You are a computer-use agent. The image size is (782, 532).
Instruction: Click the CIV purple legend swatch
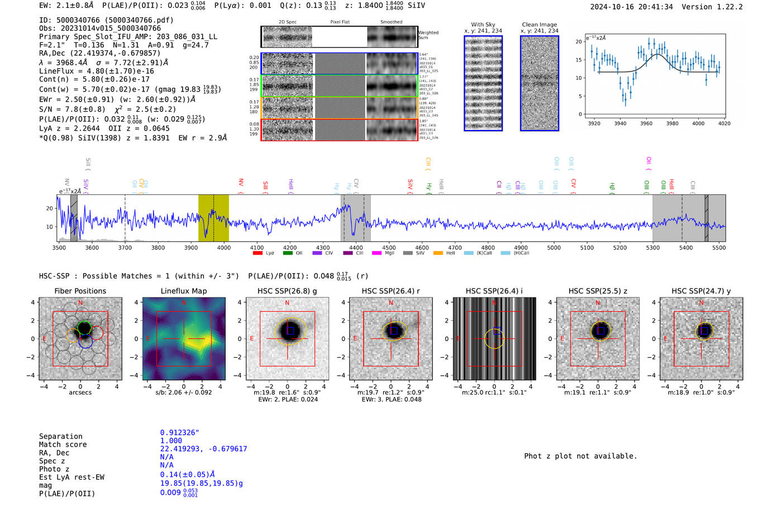tap(317, 253)
